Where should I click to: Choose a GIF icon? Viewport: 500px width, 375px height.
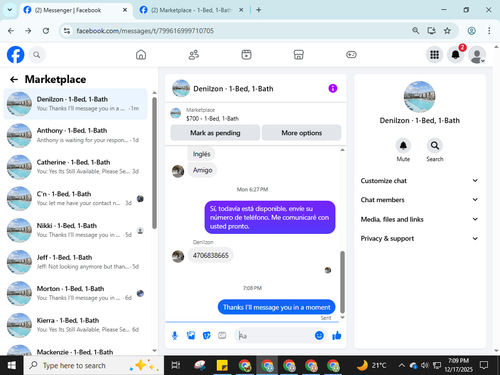pos(222,336)
